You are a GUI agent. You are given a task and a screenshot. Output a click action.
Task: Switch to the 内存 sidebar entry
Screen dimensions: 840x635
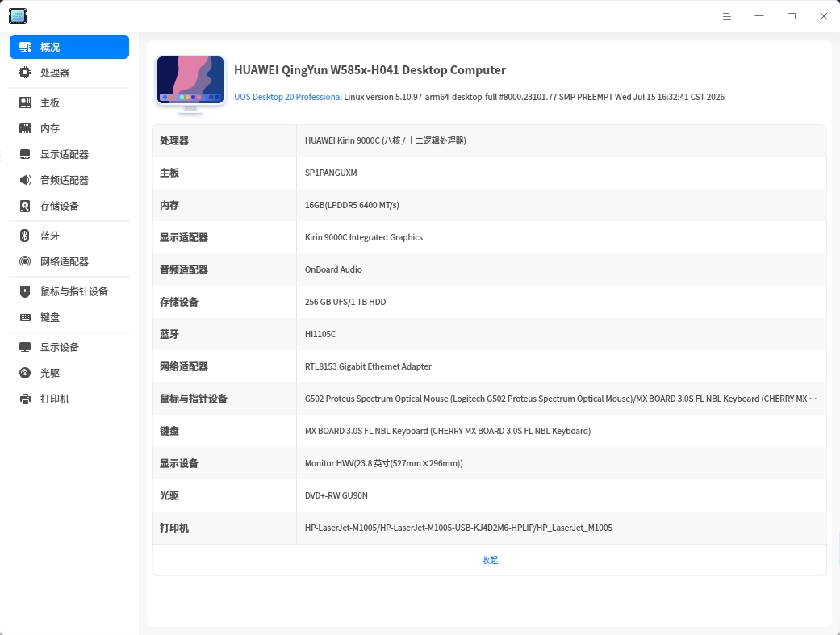69,128
